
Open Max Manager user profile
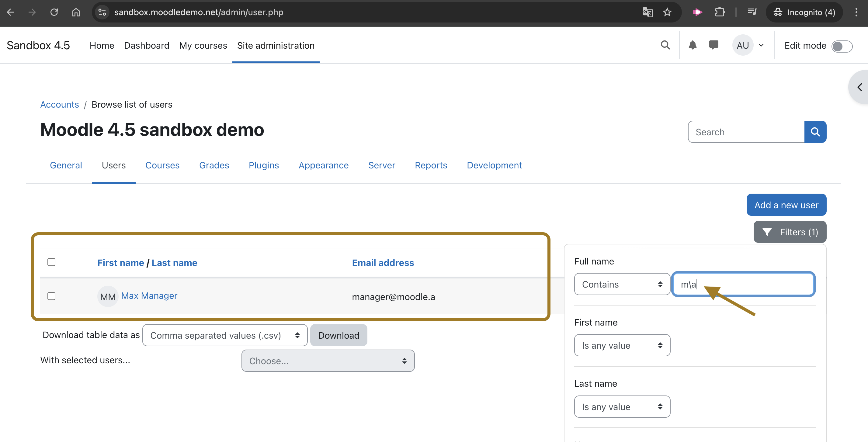(149, 296)
